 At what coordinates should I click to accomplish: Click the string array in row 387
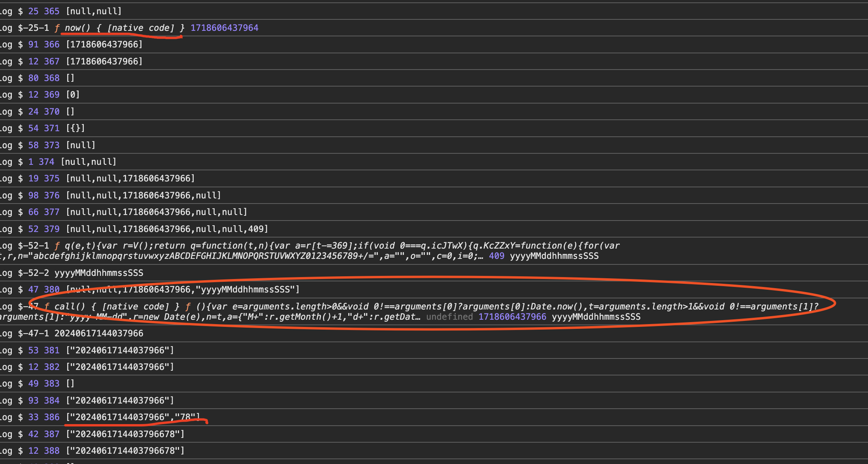pyautogui.click(x=125, y=434)
